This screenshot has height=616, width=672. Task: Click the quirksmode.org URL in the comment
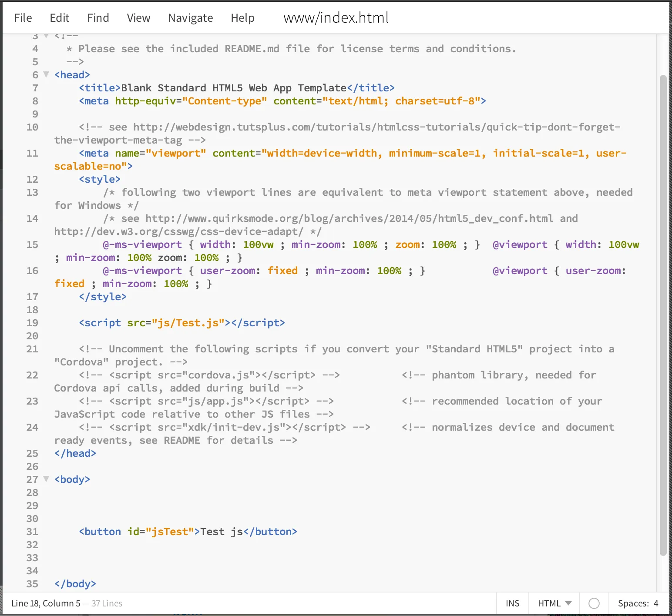click(x=349, y=218)
